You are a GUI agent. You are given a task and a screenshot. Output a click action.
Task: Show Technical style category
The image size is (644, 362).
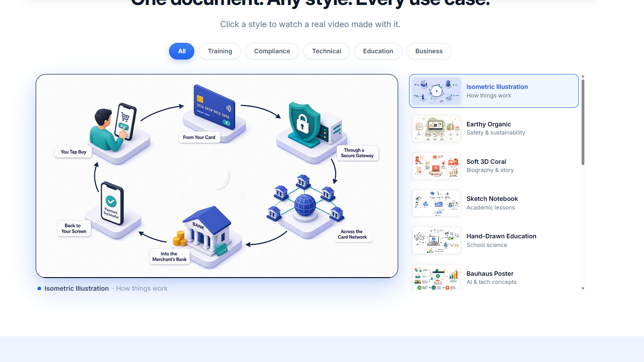[x=326, y=51]
